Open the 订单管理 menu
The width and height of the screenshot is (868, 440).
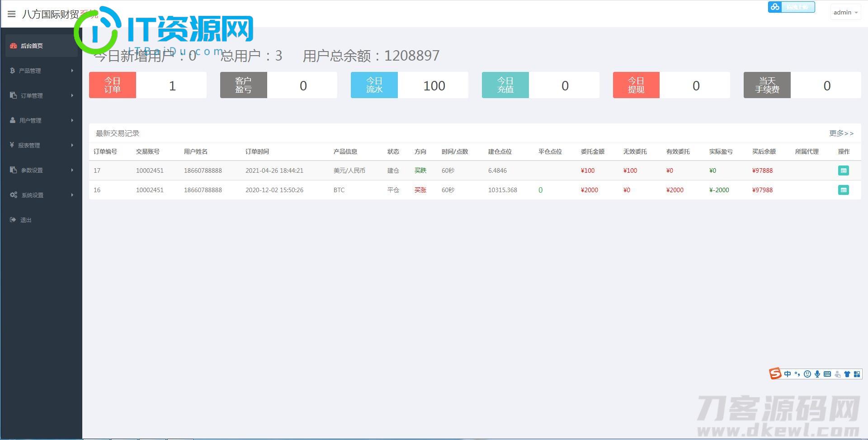tap(41, 95)
